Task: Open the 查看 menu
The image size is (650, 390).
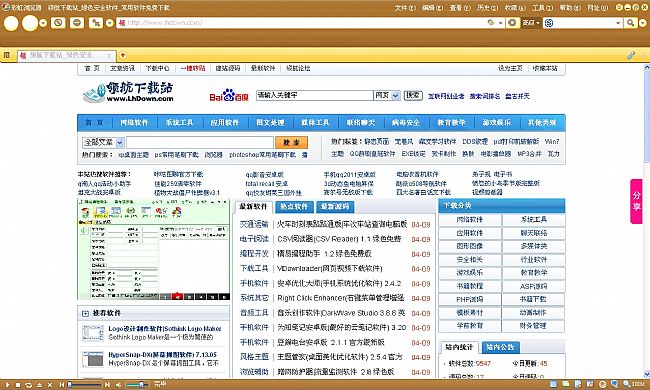Action: click(460, 7)
